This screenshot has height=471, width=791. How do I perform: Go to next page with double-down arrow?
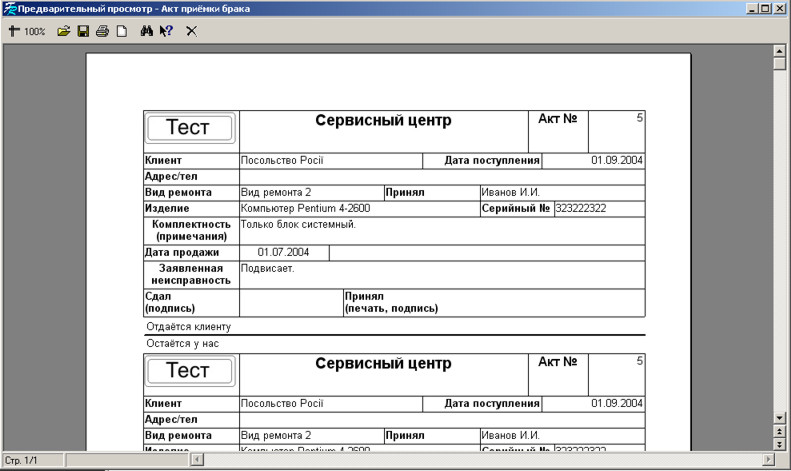coord(780,443)
